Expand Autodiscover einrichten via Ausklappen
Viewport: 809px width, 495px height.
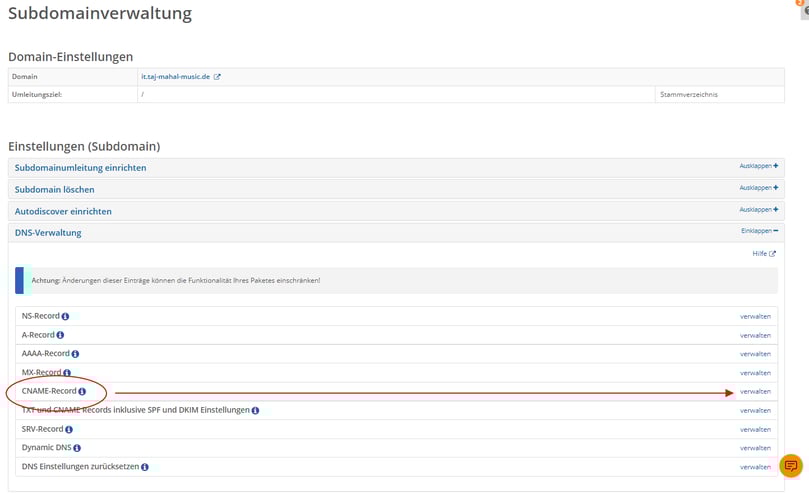coord(759,210)
